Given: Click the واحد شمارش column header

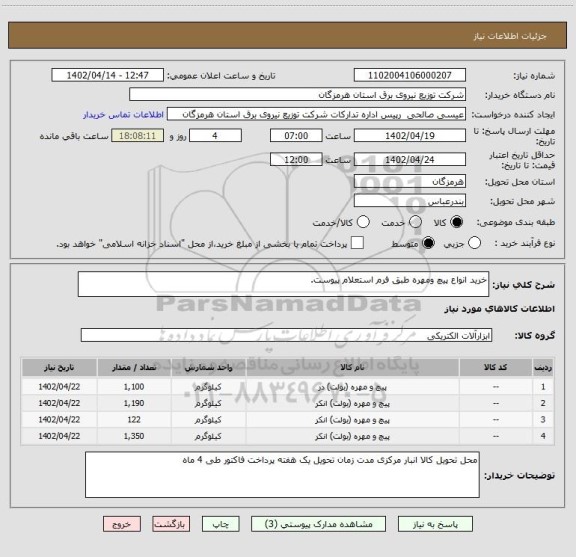Looking at the screenshot, I should coord(208,367).
